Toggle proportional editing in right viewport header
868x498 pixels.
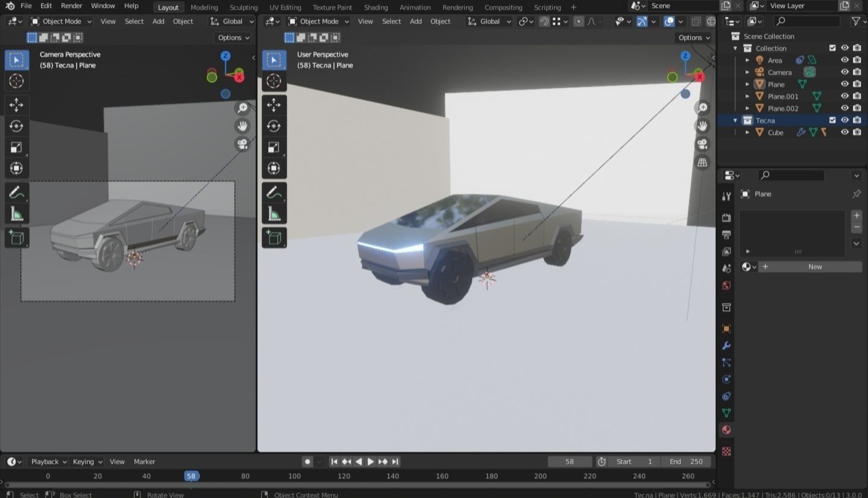[x=579, y=21]
